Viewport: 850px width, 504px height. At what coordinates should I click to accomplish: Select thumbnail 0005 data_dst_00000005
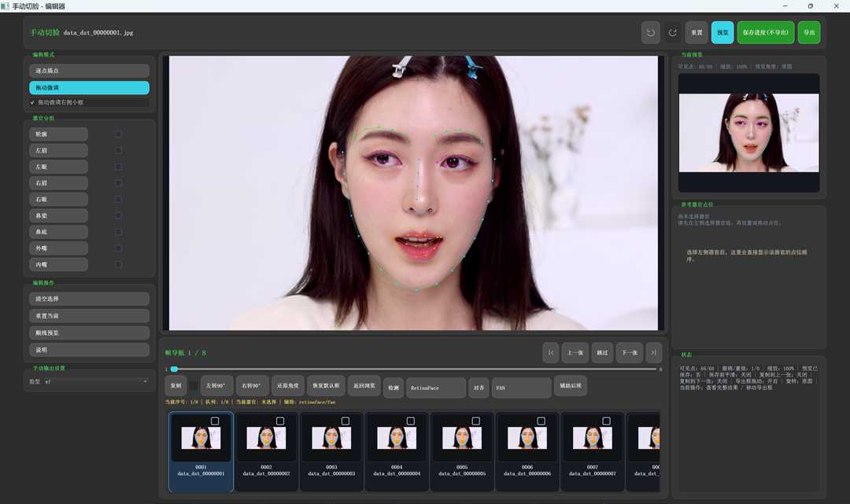[x=462, y=451]
